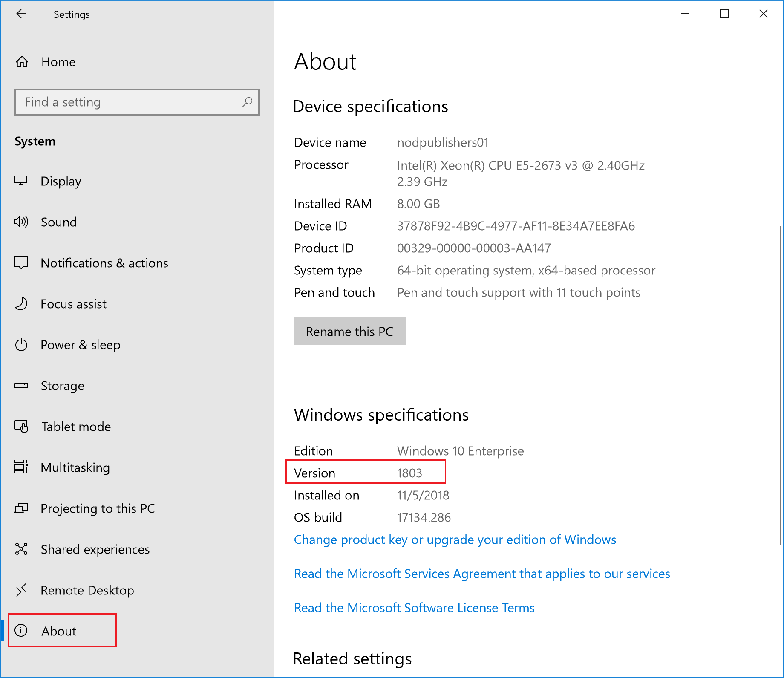Click the Notifications & actions icon
Screen dimensions: 784x678
point(21,263)
